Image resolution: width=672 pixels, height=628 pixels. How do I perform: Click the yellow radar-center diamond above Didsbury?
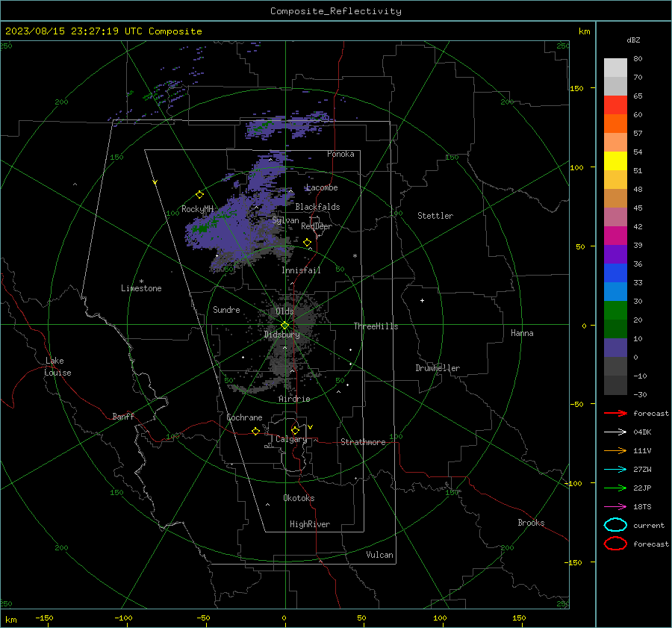pos(284,326)
